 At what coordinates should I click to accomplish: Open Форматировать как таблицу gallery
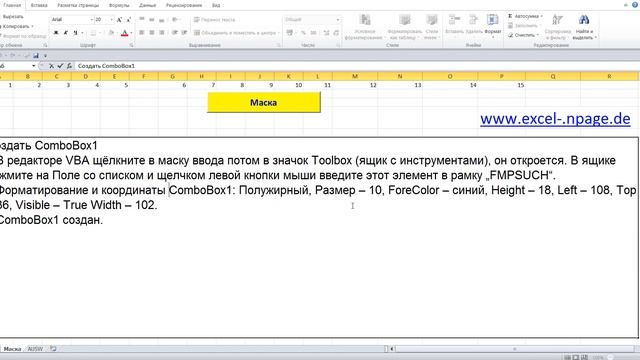[404, 27]
